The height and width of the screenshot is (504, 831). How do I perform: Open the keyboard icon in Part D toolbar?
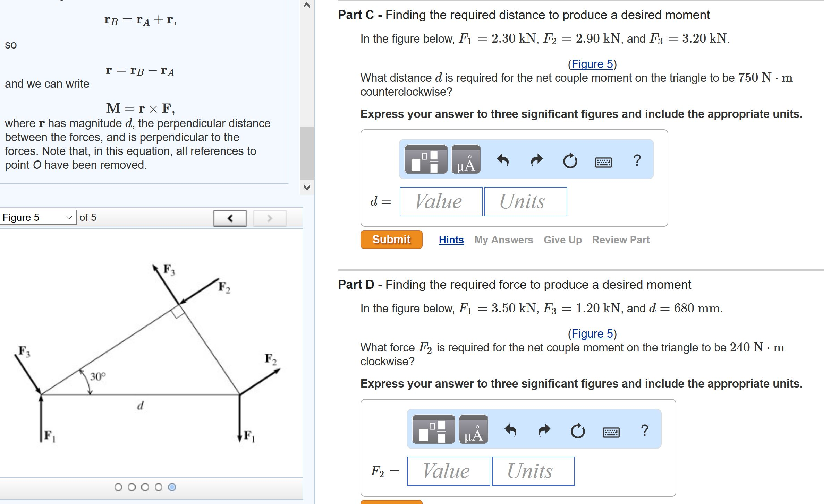pos(612,432)
